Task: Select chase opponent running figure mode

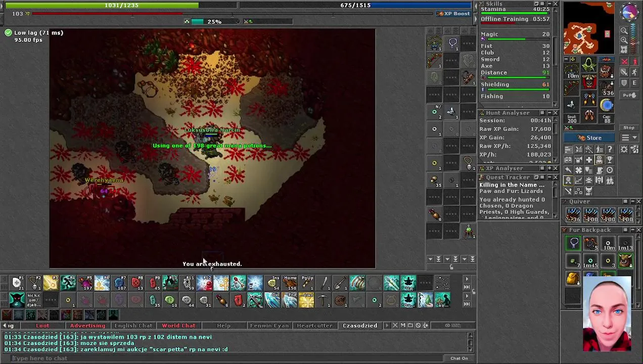Action: click(x=634, y=72)
